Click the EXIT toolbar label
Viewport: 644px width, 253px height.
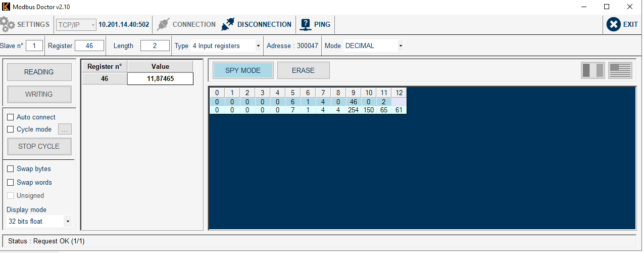coord(630,24)
